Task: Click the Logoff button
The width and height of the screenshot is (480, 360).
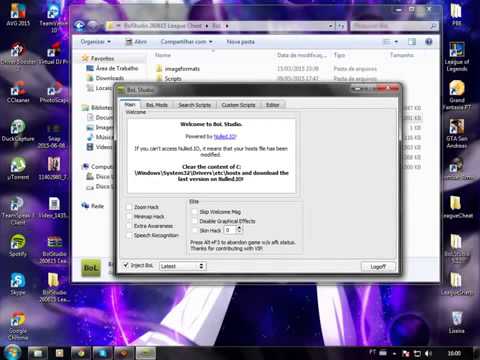Action: tap(378, 267)
